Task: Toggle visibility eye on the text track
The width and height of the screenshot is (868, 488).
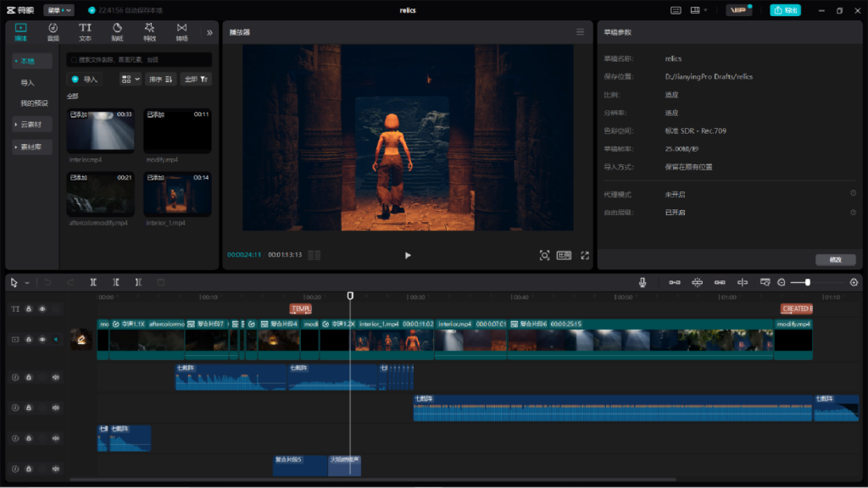Action: click(42, 309)
